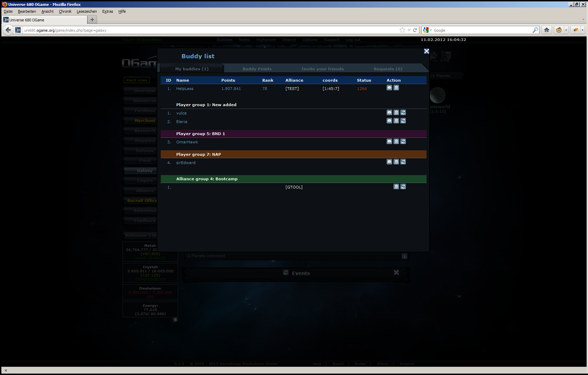
Task: Send message to vulca
Action: (x=389, y=112)
